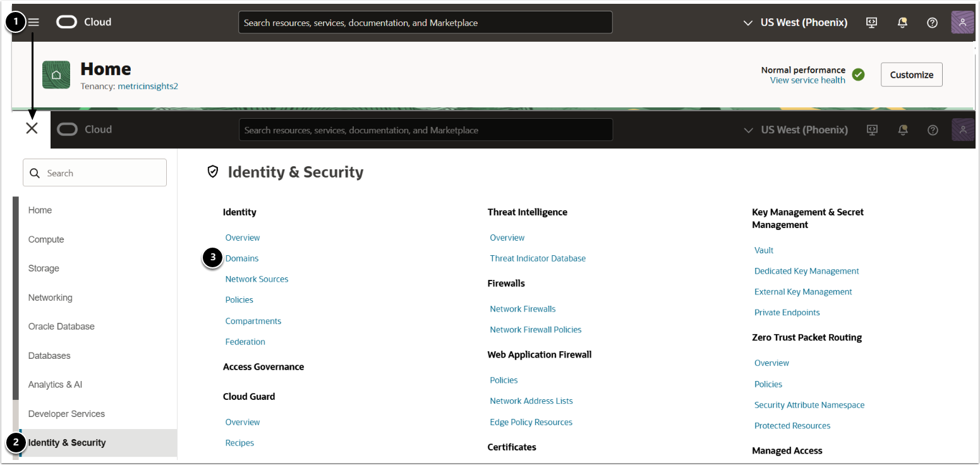Open the Threat Indicator Database link
The image size is (980, 465).
click(x=538, y=258)
